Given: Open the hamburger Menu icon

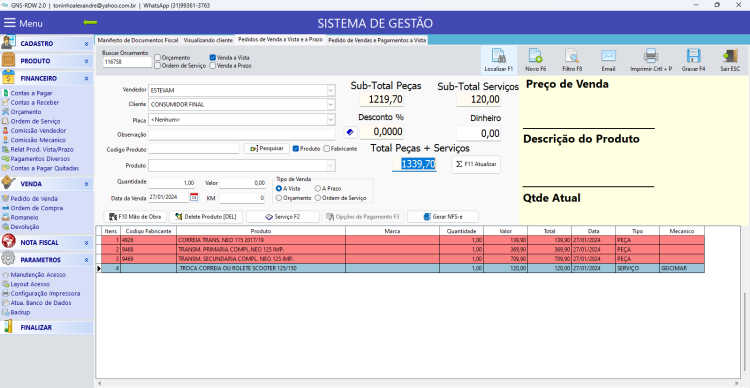Looking at the screenshot, I should (10, 23).
